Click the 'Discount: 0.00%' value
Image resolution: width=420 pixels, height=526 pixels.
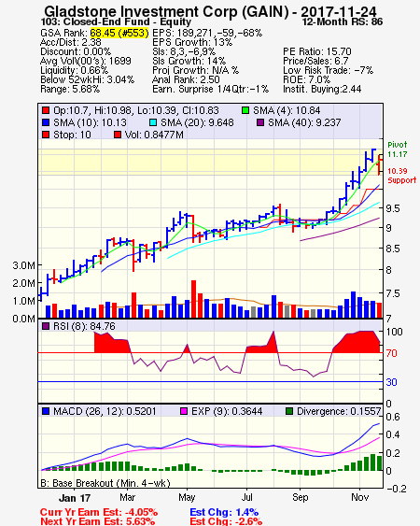point(76,51)
